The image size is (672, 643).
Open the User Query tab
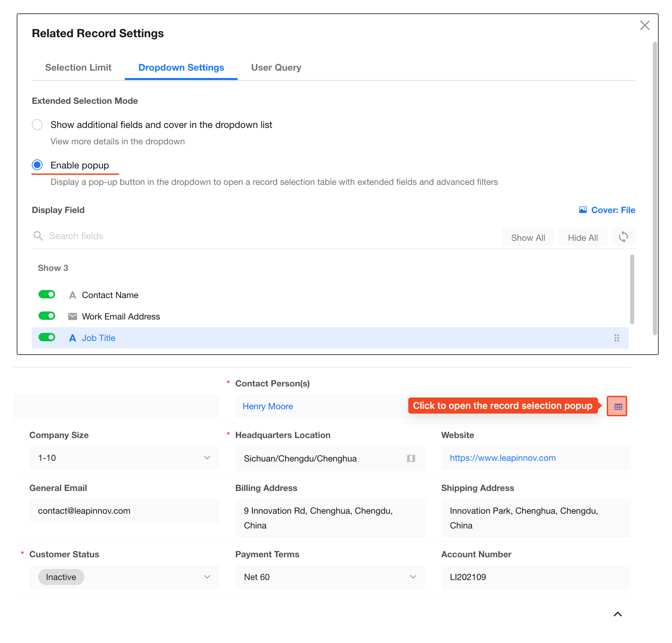tap(276, 68)
